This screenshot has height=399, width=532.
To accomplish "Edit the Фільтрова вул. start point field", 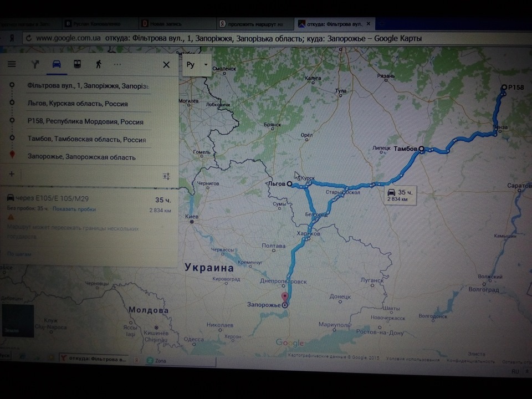I will [88, 86].
